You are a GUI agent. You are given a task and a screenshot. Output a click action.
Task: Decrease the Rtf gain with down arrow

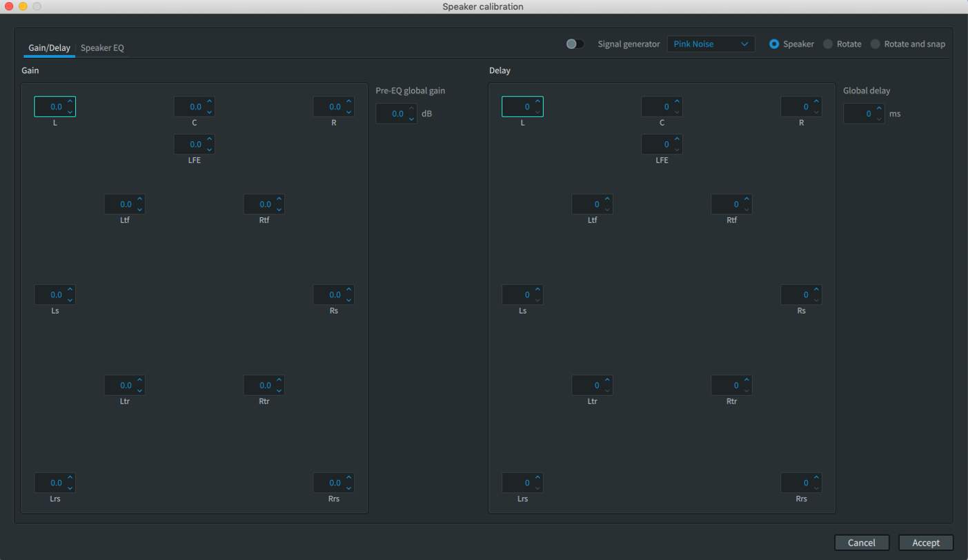(x=279, y=209)
